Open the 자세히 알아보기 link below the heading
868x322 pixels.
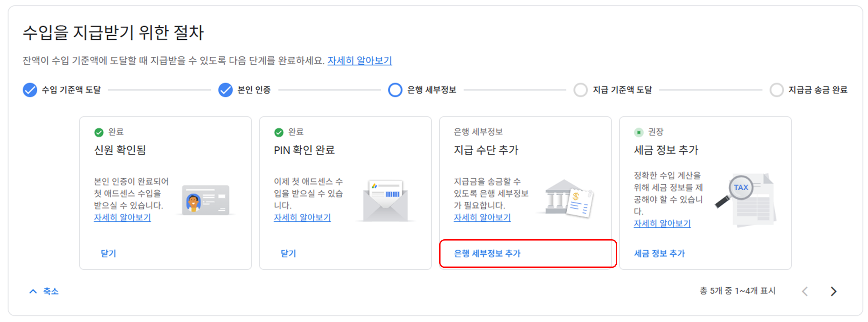[x=360, y=60]
